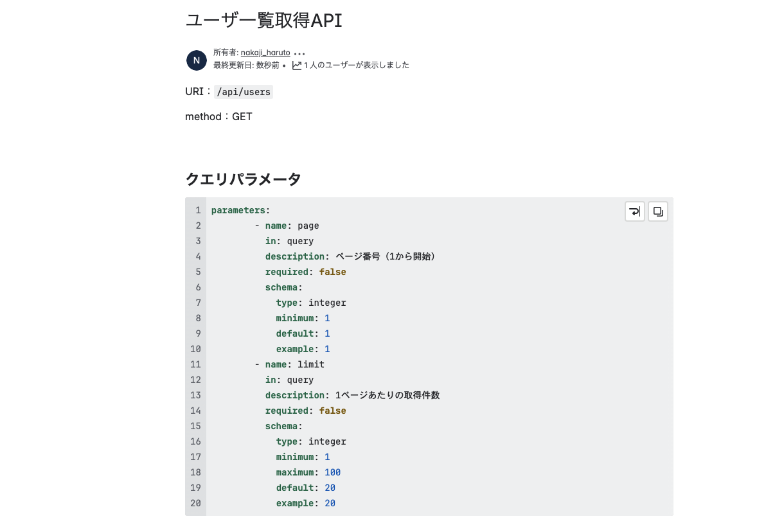Open the nakaji_haruto profile link
This screenshot has height=532, width=784.
265,53
